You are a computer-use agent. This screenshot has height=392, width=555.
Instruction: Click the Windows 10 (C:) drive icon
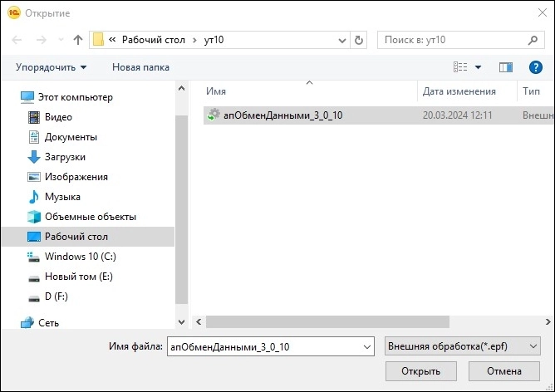33,257
